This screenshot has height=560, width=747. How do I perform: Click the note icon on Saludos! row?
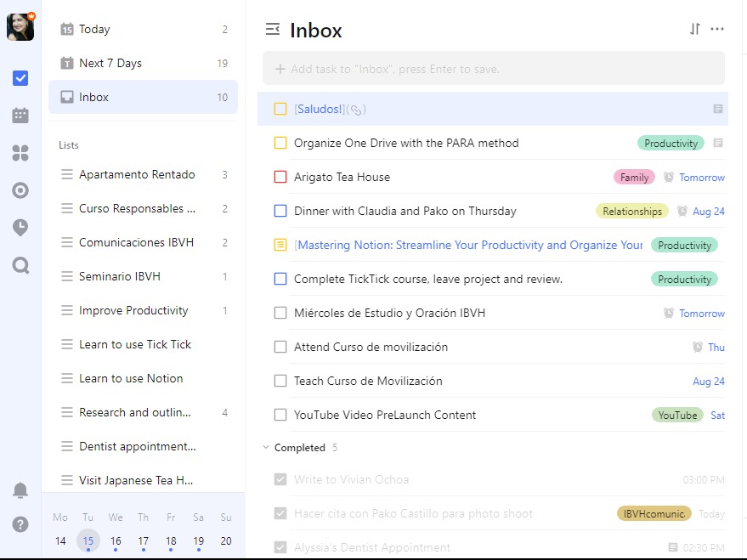point(718,109)
